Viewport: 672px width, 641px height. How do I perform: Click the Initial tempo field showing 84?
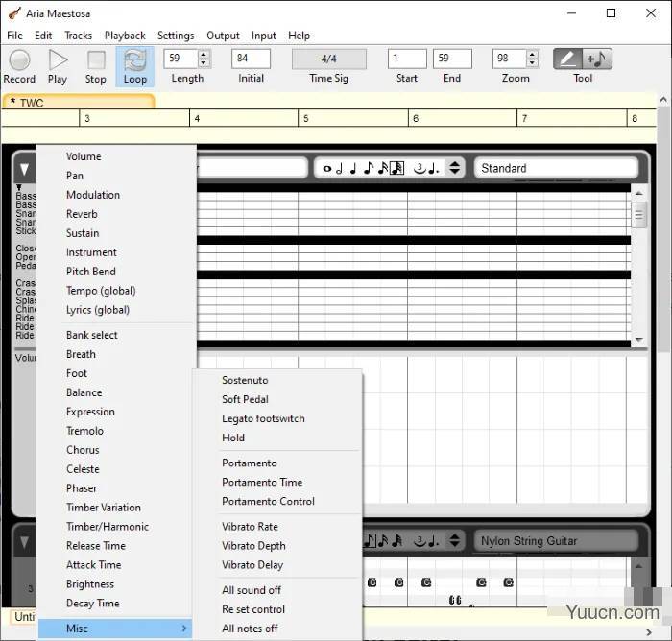click(x=251, y=59)
